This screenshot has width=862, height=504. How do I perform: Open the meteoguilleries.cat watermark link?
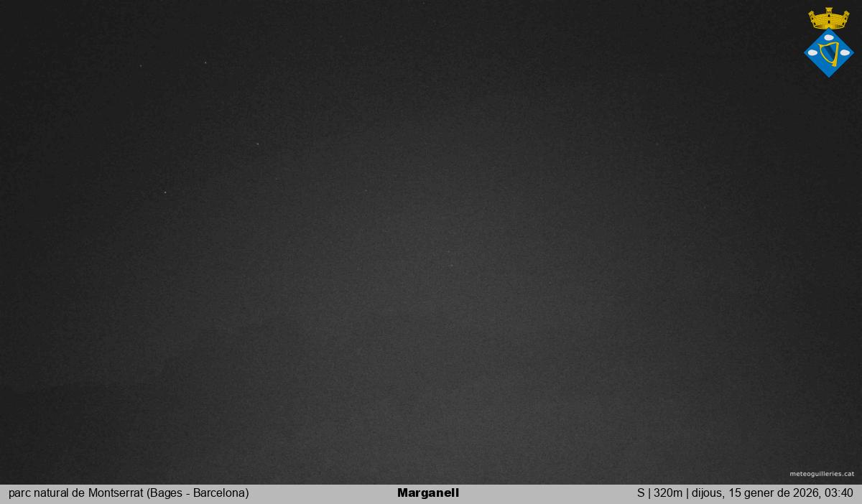(822, 474)
